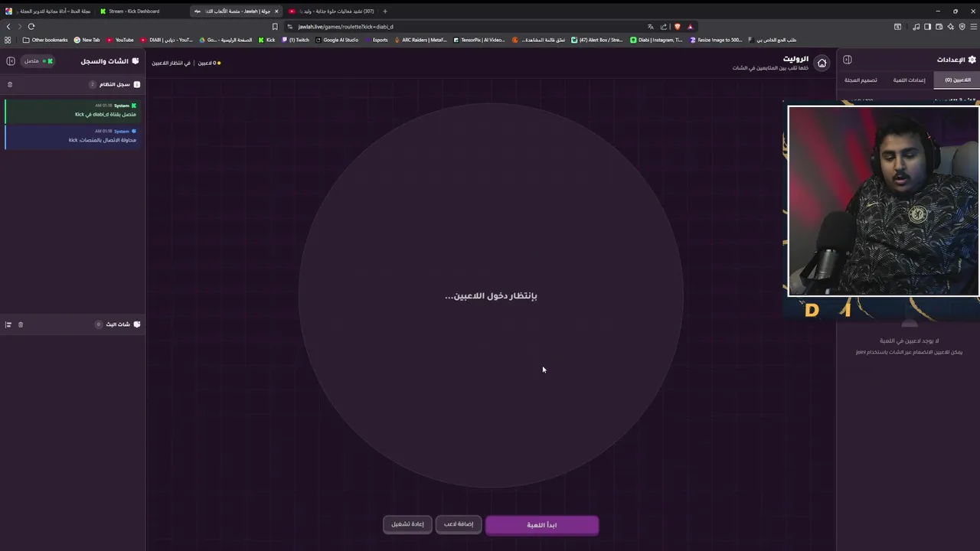Open the (1) Twitch bookmark
This screenshot has width=980, height=551.
[x=295, y=40]
